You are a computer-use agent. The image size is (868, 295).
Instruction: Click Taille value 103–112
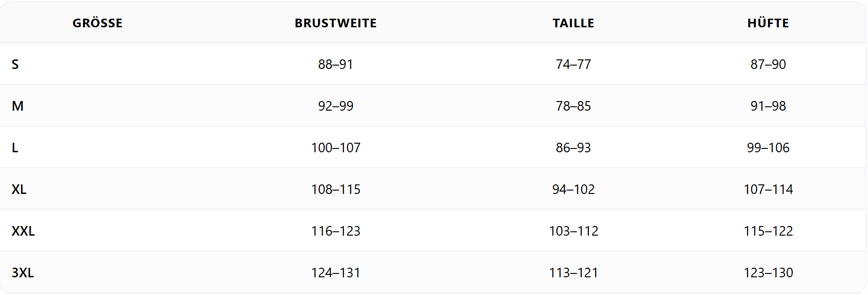[x=573, y=231]
